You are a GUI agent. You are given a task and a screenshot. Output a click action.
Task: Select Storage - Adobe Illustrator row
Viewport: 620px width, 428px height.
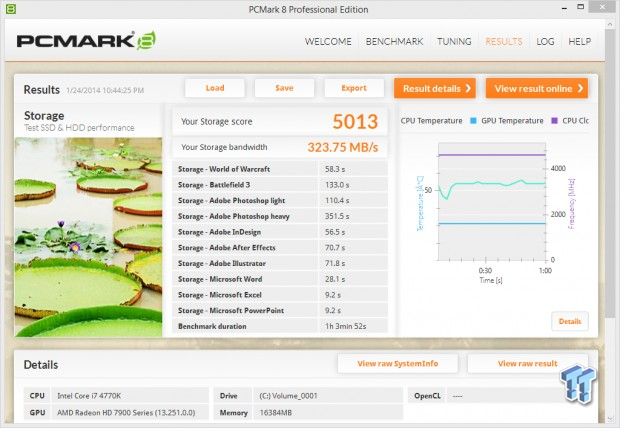coord(280,263)
